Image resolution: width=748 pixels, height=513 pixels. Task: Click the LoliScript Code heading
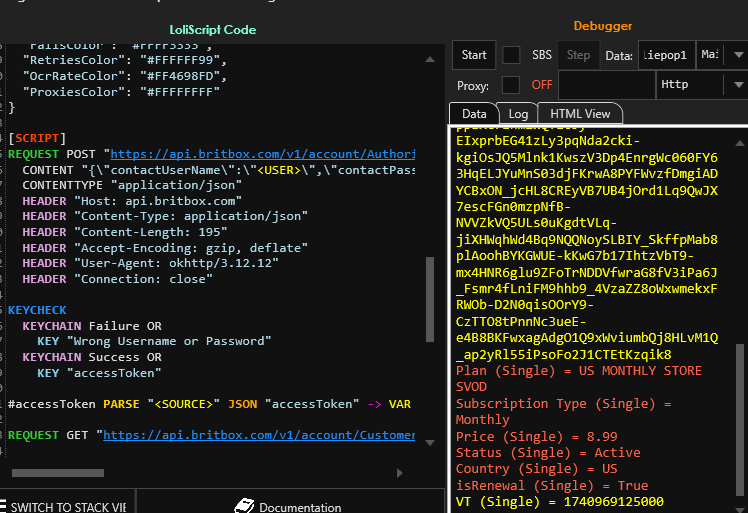click(x=213, y=30)
